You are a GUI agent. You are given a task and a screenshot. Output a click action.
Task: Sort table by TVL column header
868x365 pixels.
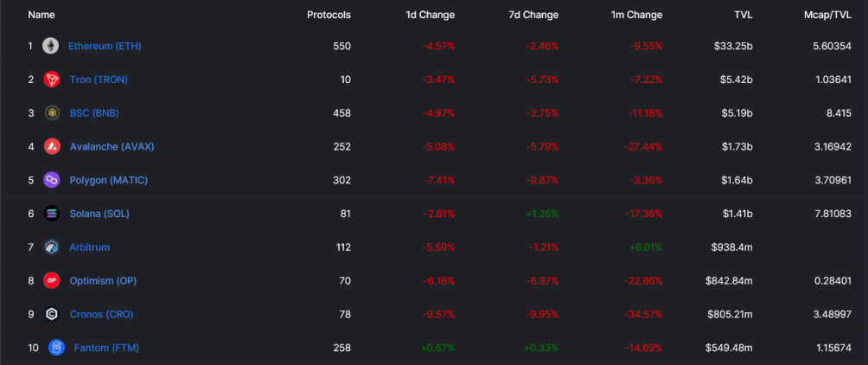point(743,15)
